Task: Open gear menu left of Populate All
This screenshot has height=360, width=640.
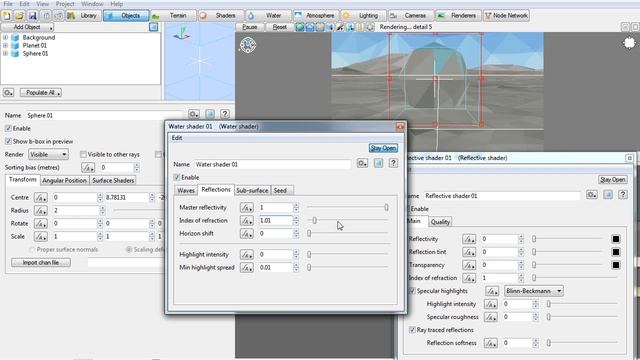Action: point(9,93)
